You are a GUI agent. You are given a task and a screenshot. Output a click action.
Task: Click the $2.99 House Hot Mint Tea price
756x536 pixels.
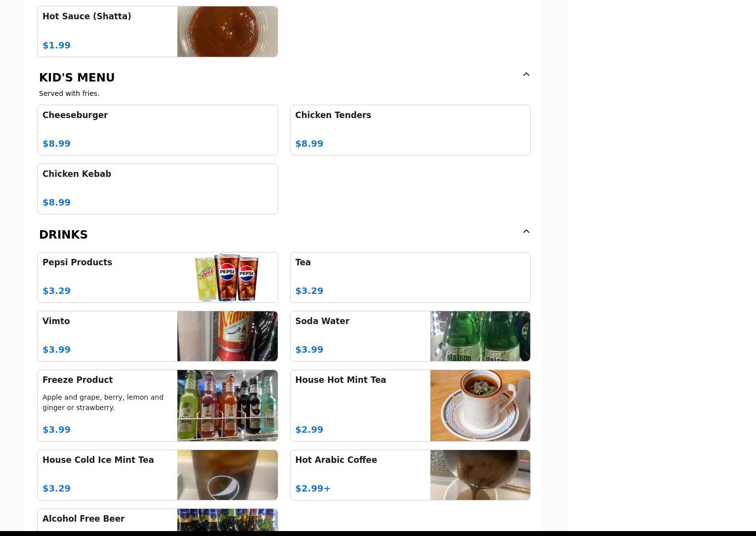click(x=309, y=430)
